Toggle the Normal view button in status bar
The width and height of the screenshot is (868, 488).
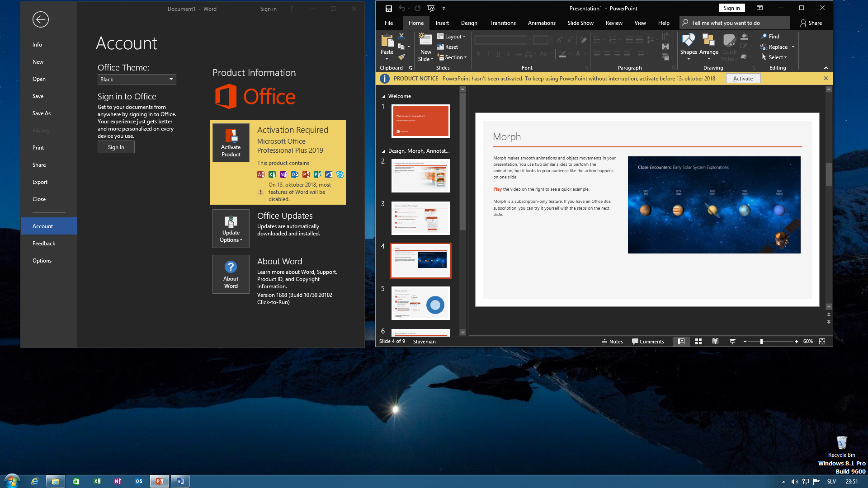(681, 341)
